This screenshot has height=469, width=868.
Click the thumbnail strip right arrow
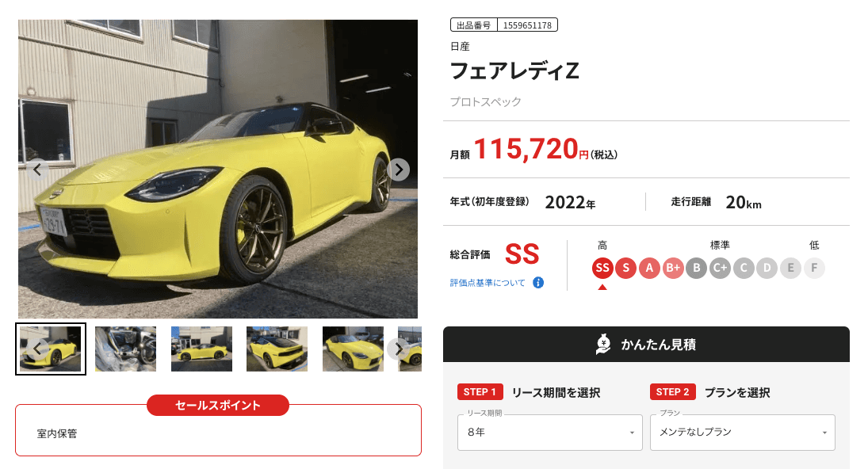[x=399, y=349]
